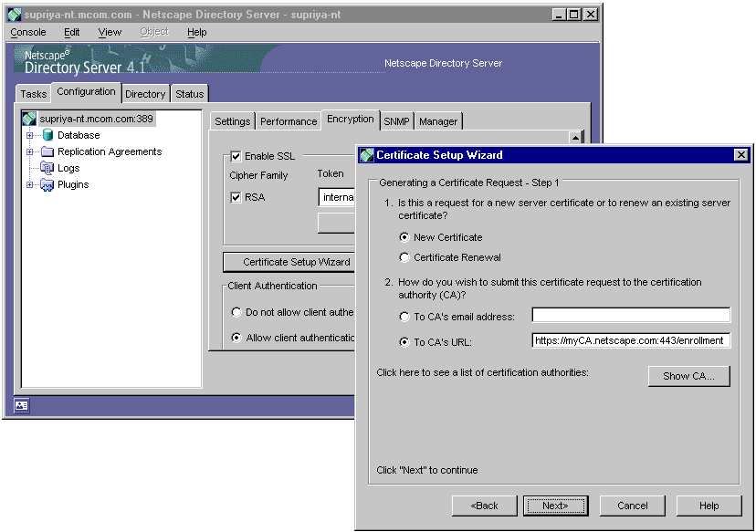Select the Database tree item label
This screenshot has width=756, height=532.
click(x=79, y=135)
